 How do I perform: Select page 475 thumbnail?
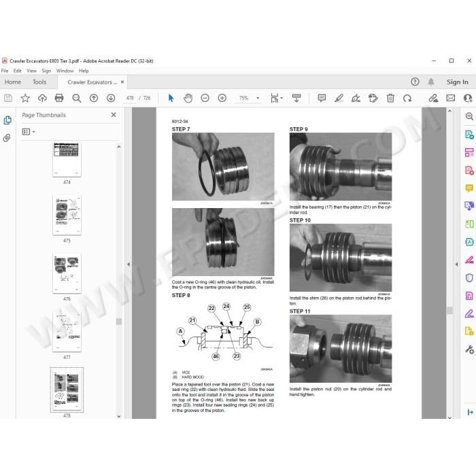pyautogui.click(x=67, y=216)
